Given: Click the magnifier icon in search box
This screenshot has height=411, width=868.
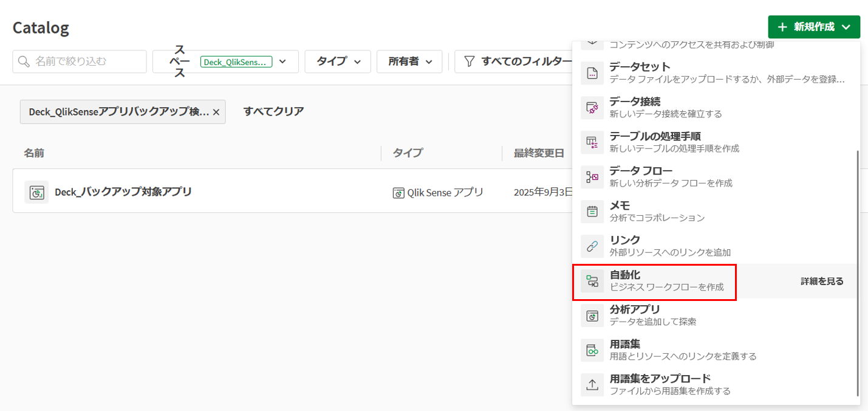Looking at the screenshot, I should coord(24,61).
